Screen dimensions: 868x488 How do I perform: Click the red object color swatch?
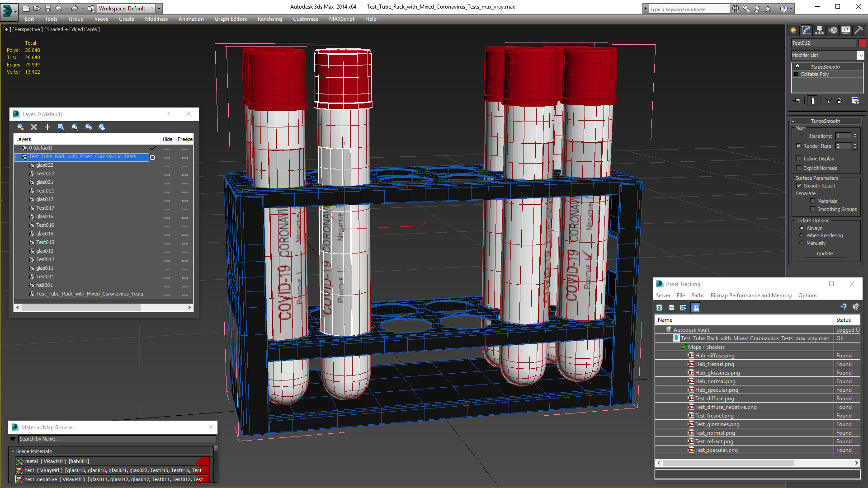(862, 43)
